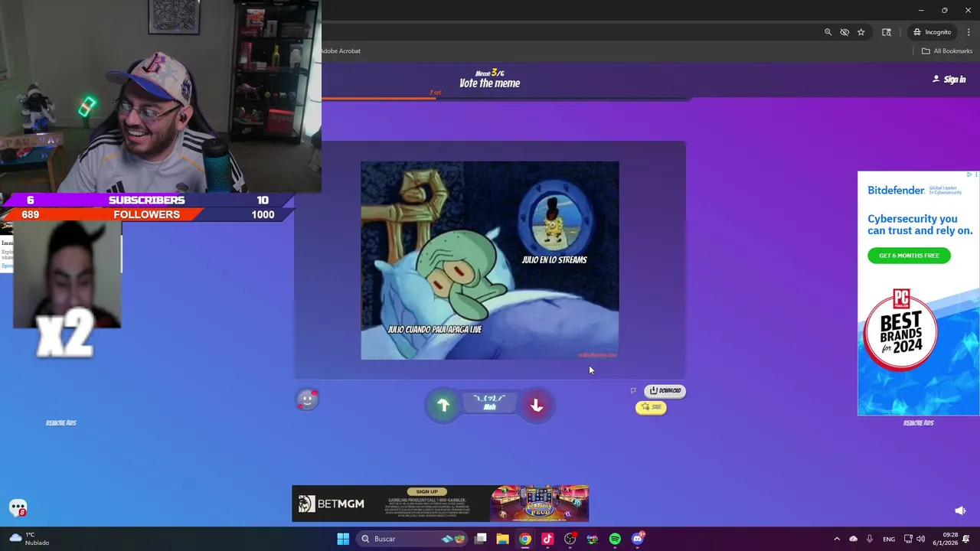Click the microphone tray icon

(870, 539)
